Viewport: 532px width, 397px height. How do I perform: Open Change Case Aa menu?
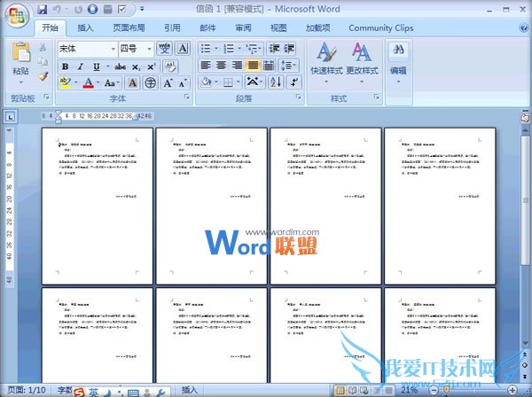pyautogui.click(x=110, y=82)
